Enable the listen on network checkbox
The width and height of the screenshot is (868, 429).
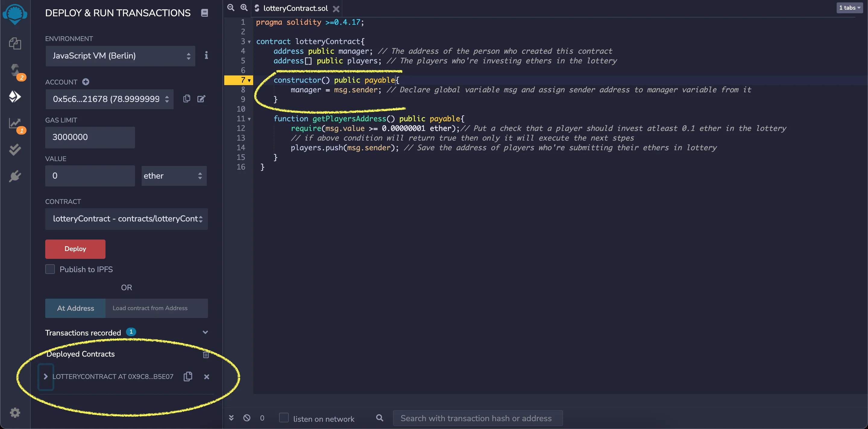284,418
